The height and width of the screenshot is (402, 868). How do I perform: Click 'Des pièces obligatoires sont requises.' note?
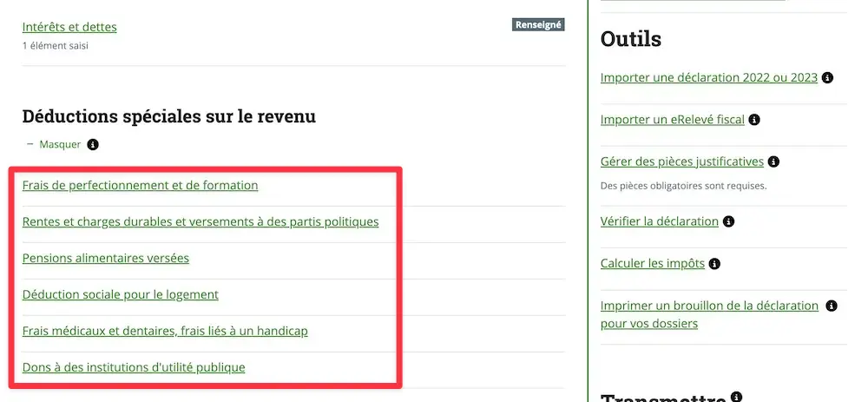pos(684,186)
